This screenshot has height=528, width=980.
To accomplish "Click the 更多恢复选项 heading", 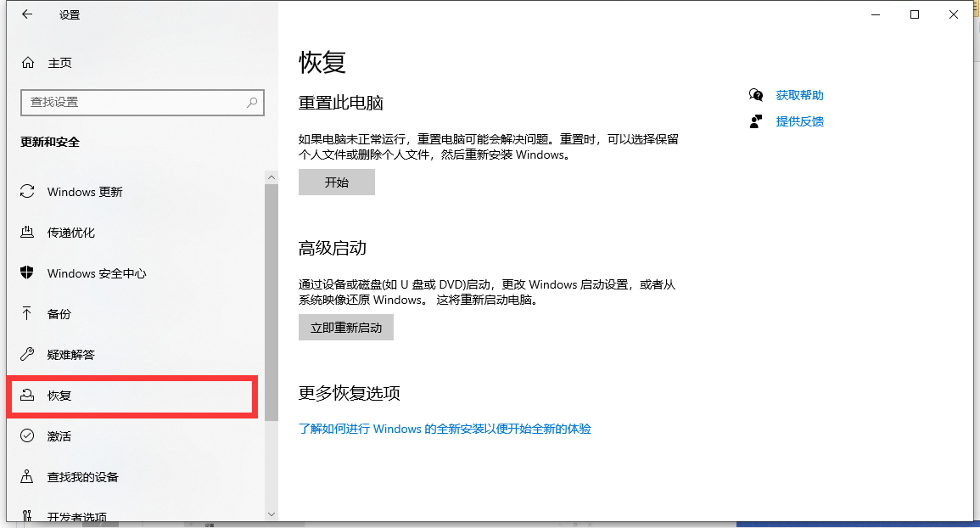I will [x=350, y=393].
